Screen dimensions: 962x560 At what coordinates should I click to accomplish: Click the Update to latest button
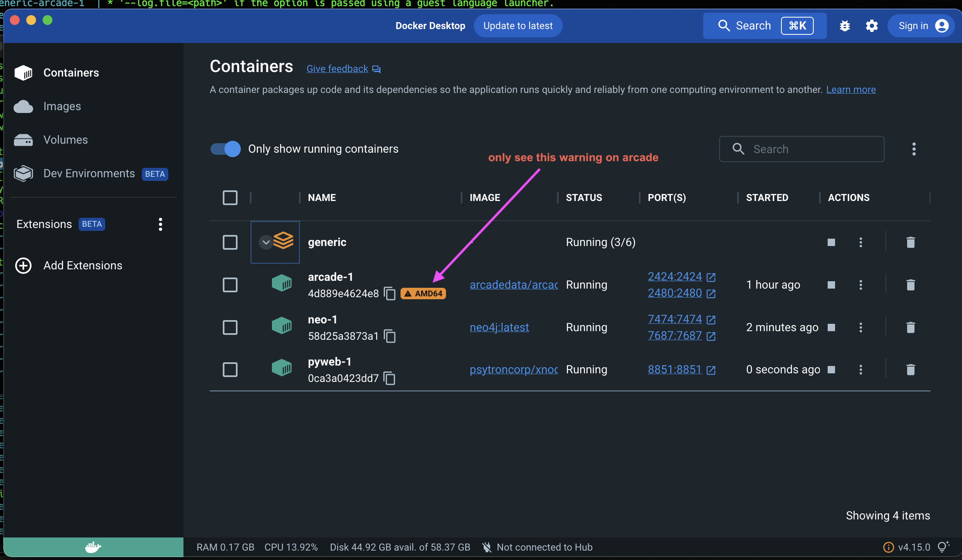tap(518, 25)
